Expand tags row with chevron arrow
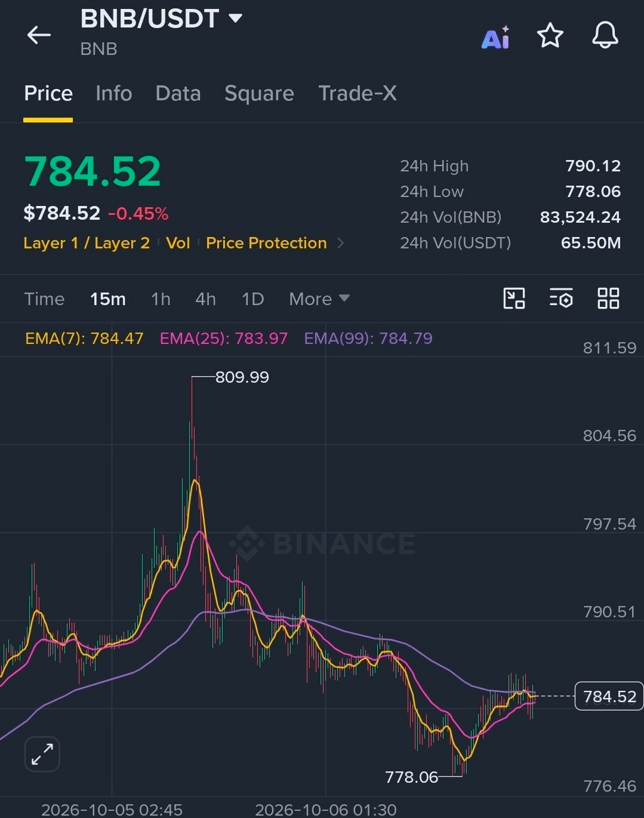Viewport: 644px width, 818px height. [x=341, y=243]
